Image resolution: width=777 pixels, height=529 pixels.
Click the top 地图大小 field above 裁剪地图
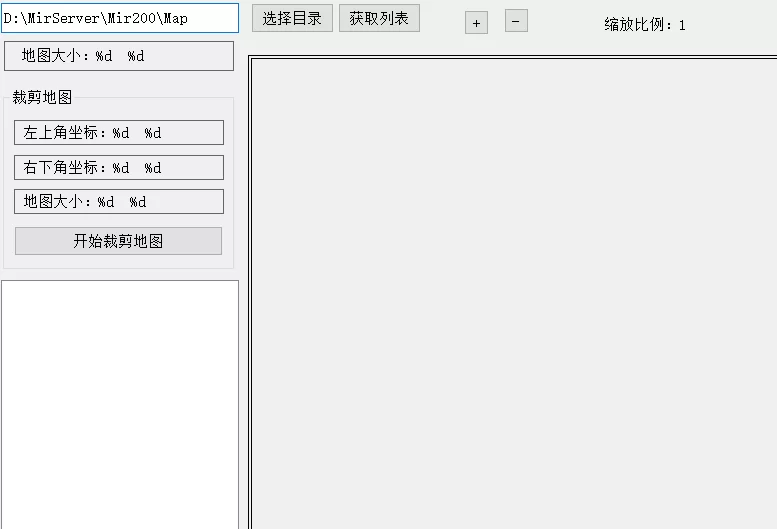119,56
